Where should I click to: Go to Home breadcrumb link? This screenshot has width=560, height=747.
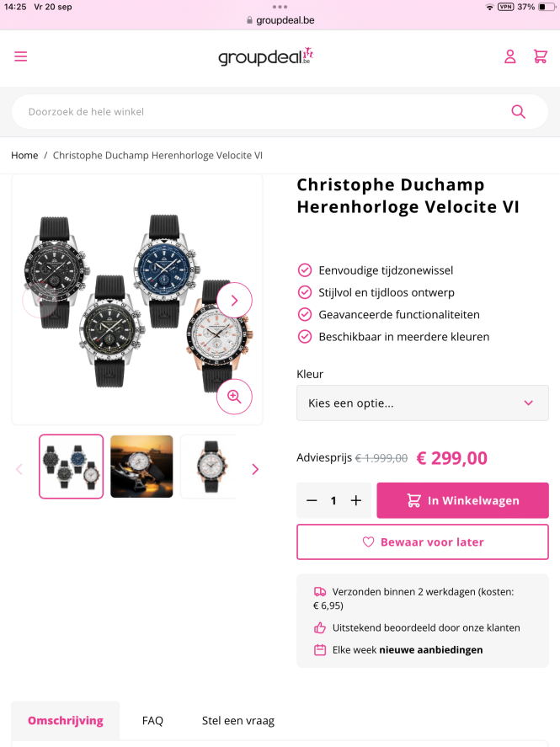pyautogui.click(x=24, y=155)
